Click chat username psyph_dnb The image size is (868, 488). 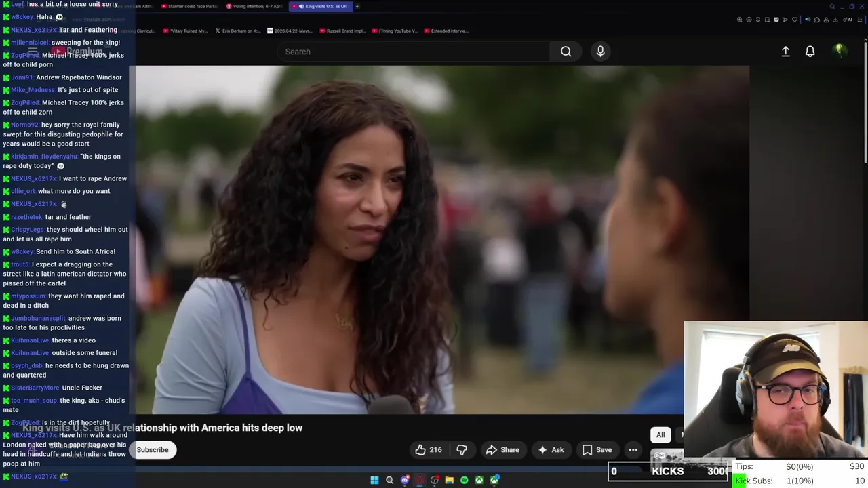[27, 366]
